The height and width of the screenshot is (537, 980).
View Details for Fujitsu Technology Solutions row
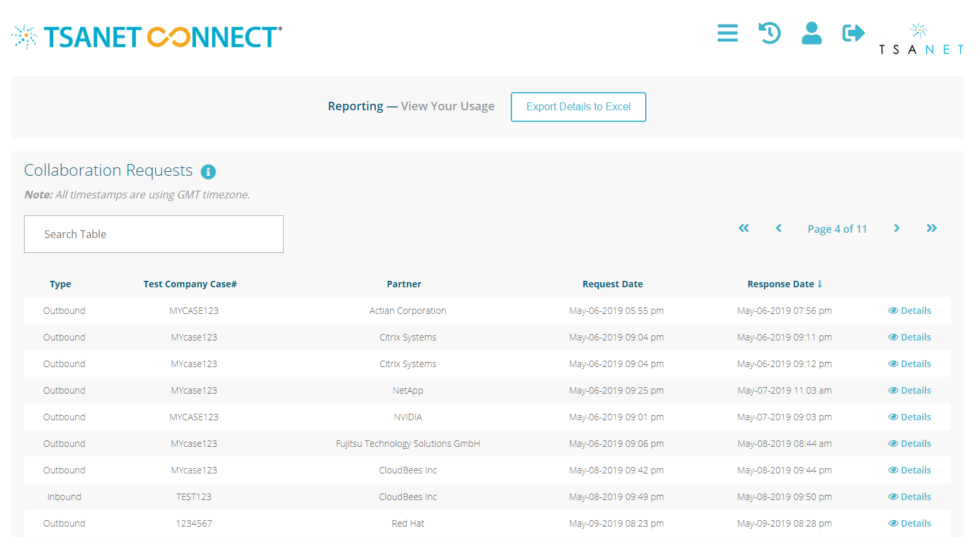point(909,444)
